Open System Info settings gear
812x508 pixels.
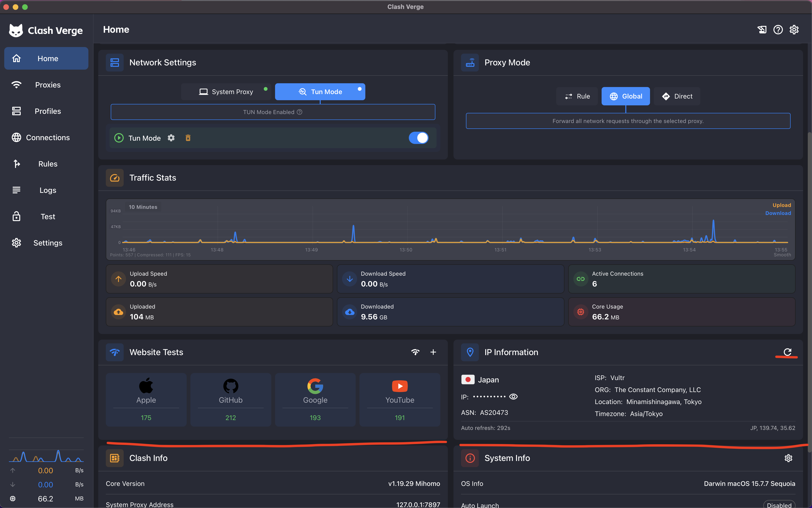point(788,458)
